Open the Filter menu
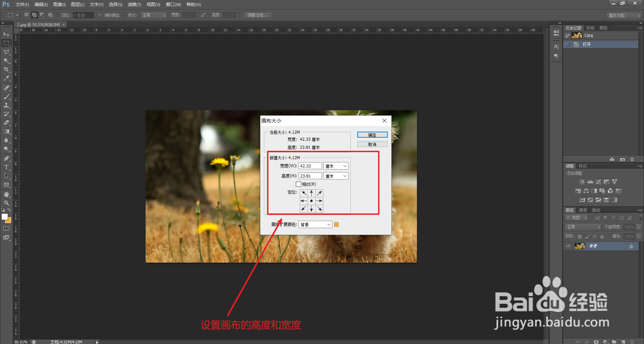The height and width of the screenshot is (344, 644). pos(134,4)
